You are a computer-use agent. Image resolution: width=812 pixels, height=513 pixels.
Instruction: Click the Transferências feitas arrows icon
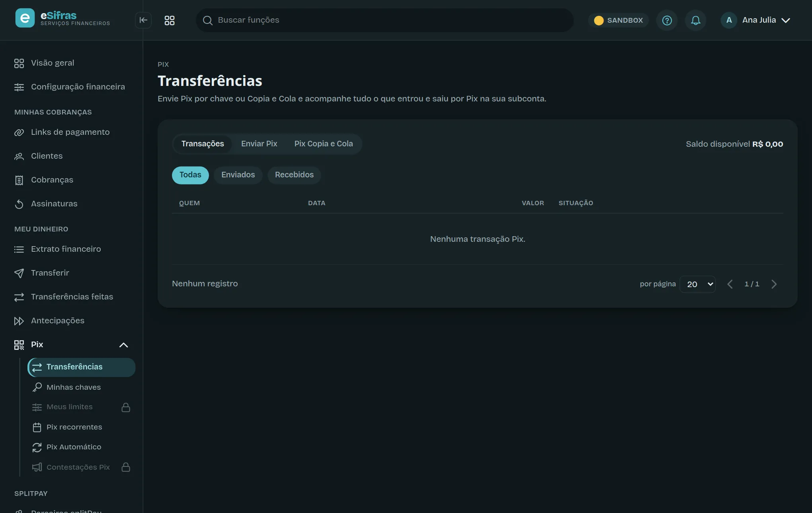point(19,297)
